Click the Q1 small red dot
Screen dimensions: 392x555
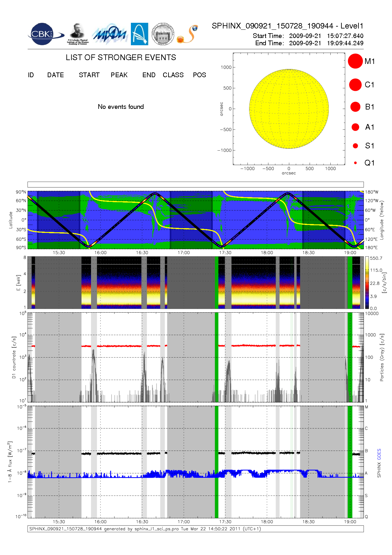pyautogui.click(x=355, y=163)
